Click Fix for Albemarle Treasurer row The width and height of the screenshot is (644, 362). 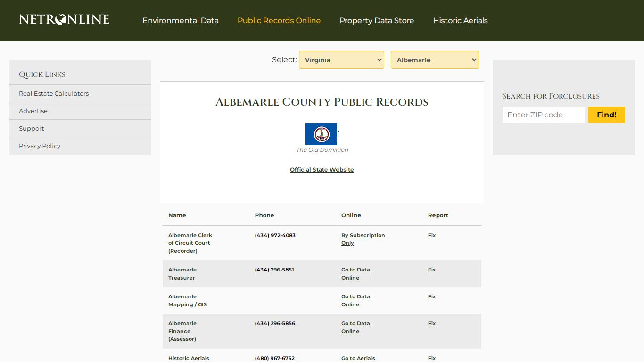coord(432,270)
